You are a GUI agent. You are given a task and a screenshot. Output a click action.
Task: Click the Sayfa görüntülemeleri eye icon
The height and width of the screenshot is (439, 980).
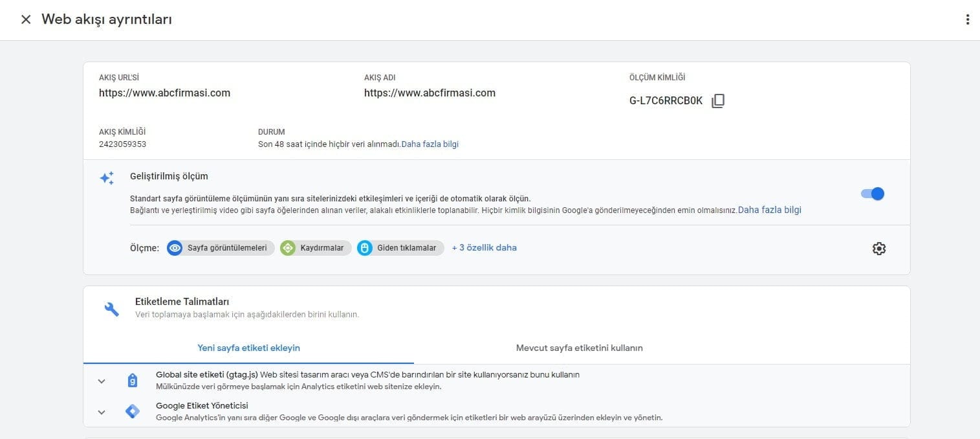click(x=175, y=248)
